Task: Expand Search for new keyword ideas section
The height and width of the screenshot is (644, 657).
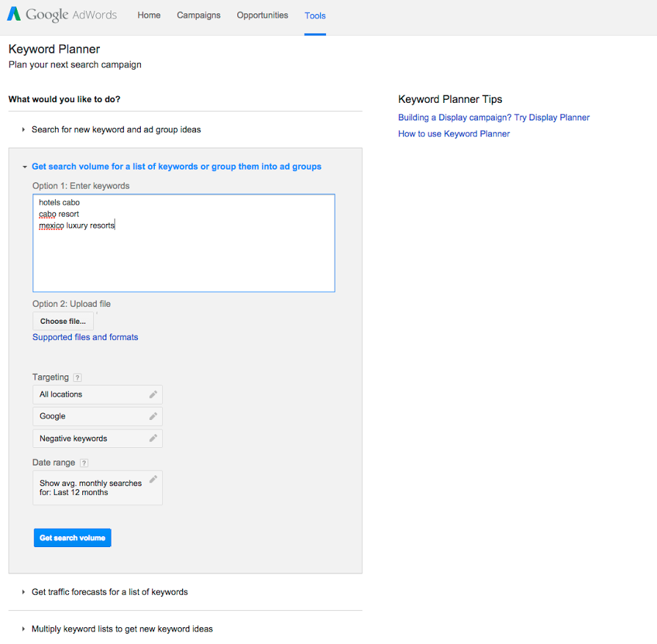Action: pos(115,129)
